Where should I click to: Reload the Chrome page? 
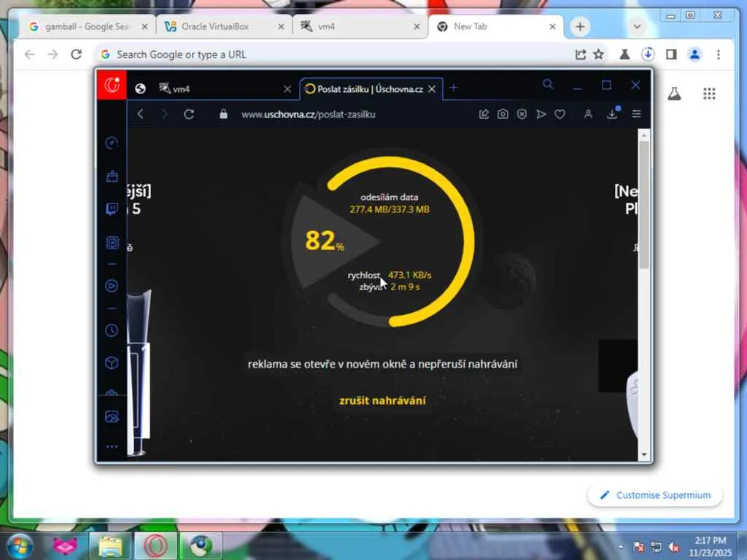[76, 55]
